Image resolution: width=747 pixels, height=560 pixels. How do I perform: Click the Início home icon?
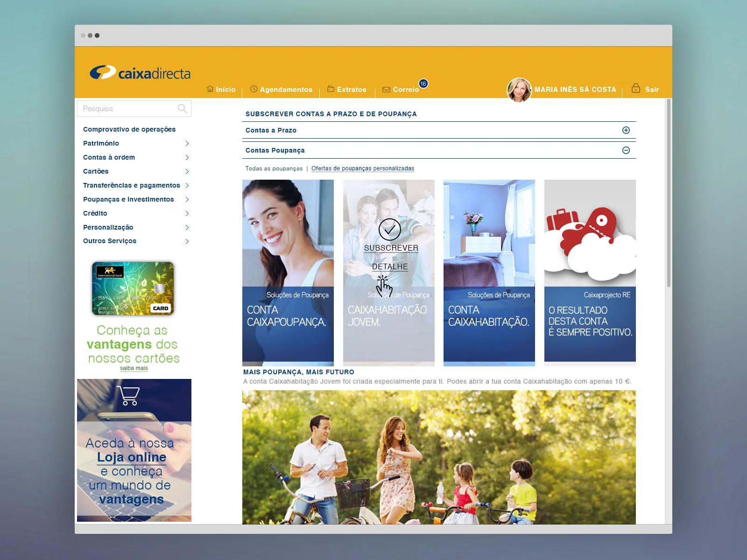[210, 89]
